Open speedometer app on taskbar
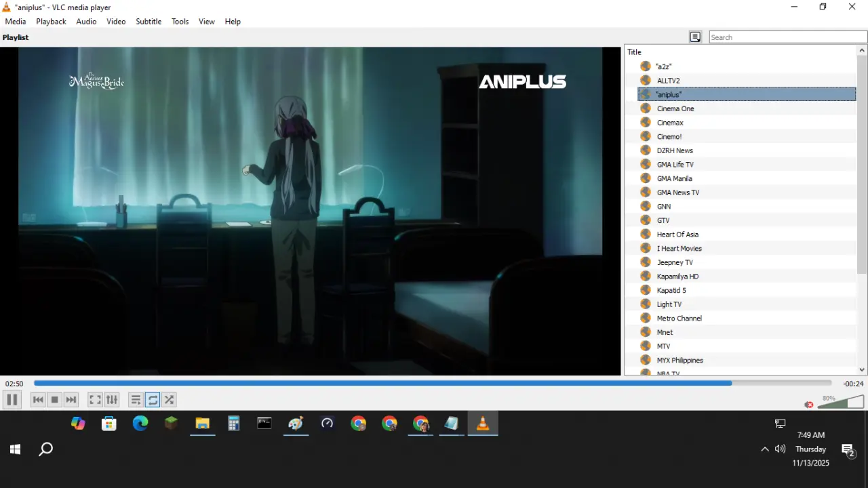868x488 pixels. click(328, 424)
